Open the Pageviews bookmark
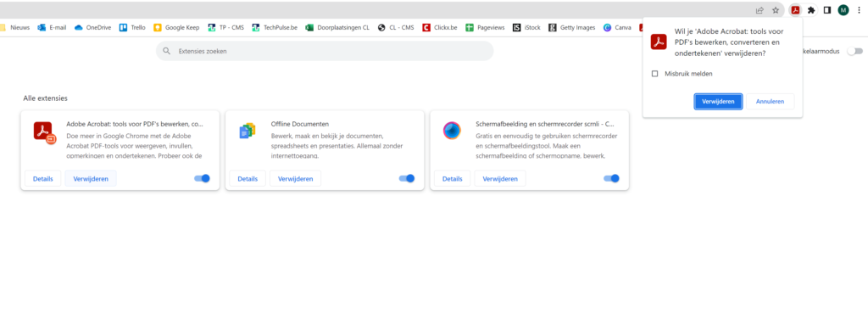868x319 pixels. pyautogui.click(x=485, y=27)
